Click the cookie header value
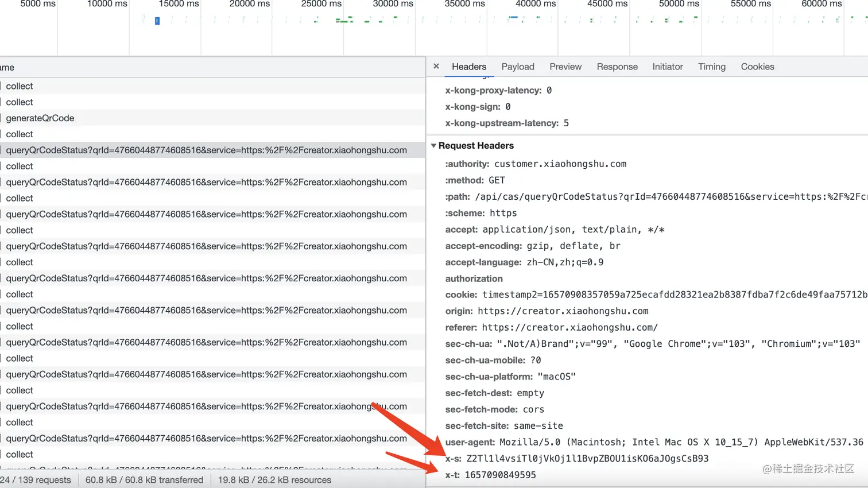868x488 pixels. 675,295
